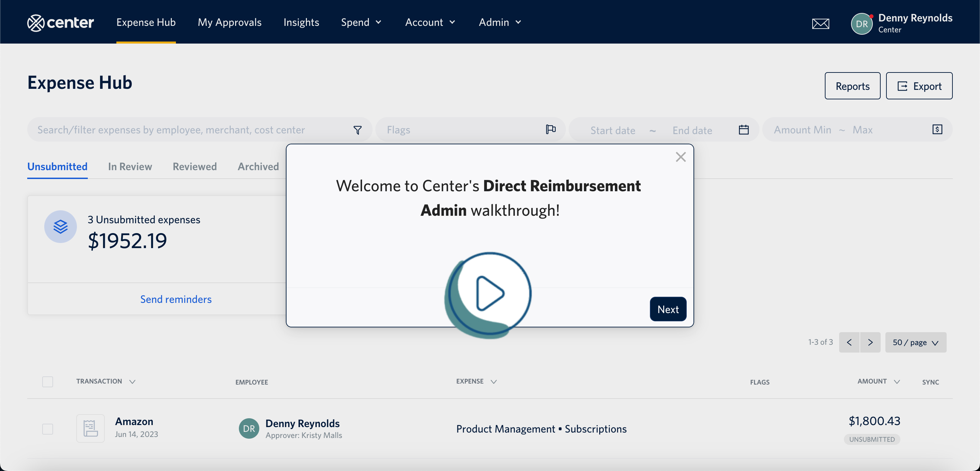The image size is (980, 471).
Task: Click the Next button
Action: (x=668, y=309)
